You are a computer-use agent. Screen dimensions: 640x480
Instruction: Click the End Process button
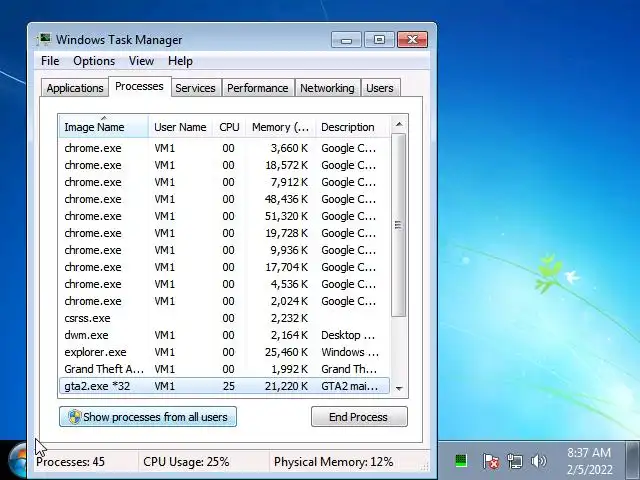click(x=359, y=417)
